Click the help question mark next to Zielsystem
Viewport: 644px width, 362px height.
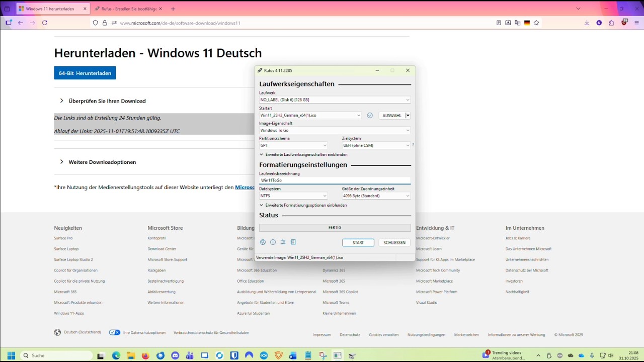413,145
